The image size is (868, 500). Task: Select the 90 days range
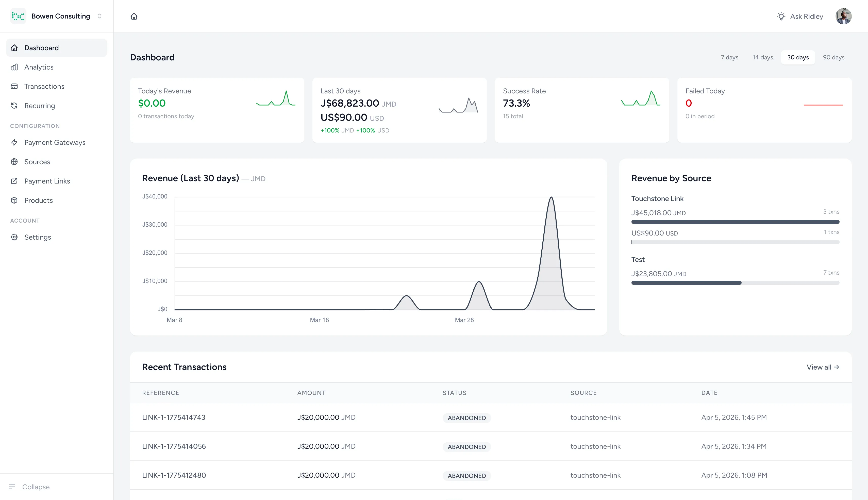834,57
